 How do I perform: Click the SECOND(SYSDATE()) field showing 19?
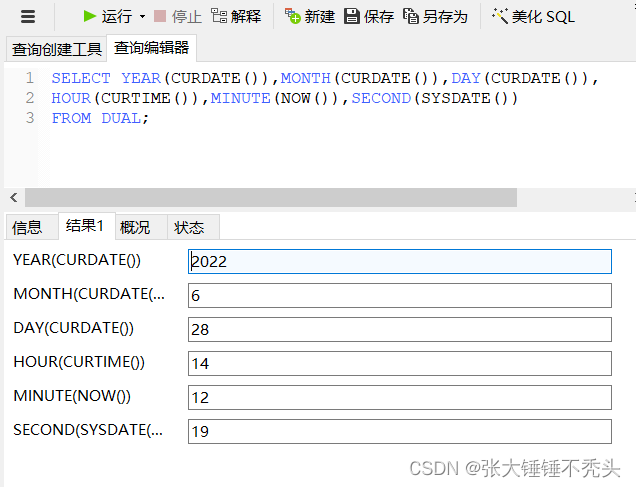(400, 431)
